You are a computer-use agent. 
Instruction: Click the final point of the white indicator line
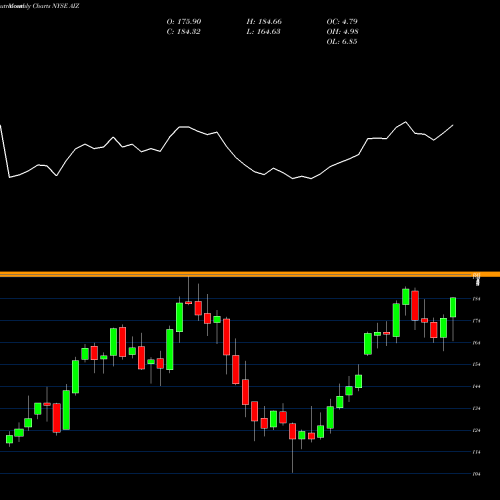pos(453,125)
